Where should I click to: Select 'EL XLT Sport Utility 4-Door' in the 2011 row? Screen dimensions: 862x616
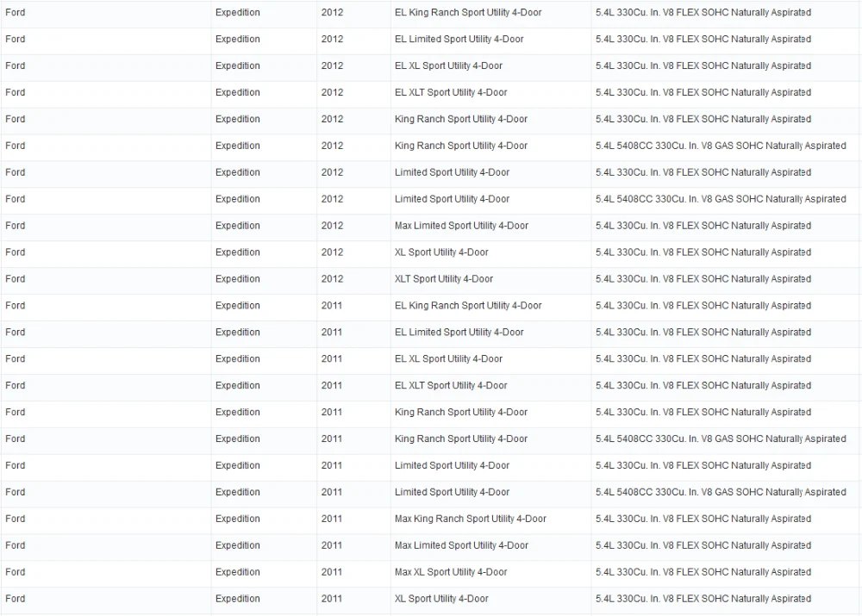(x=451, y=386)
